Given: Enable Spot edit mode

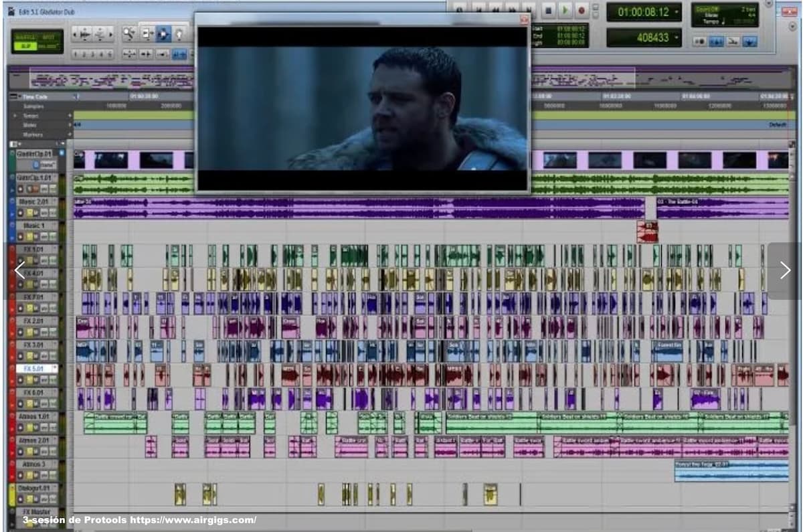Looking at the screenshot, I should (x=50, y=37).
